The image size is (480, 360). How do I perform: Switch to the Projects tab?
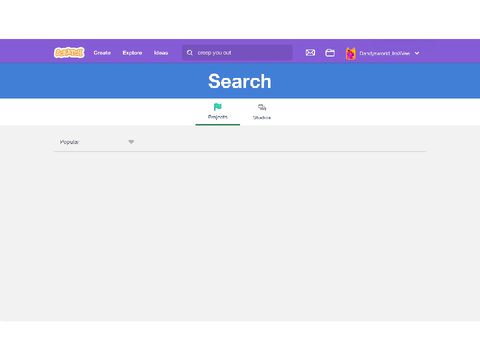pyautogui.click(x=218, y=112)
